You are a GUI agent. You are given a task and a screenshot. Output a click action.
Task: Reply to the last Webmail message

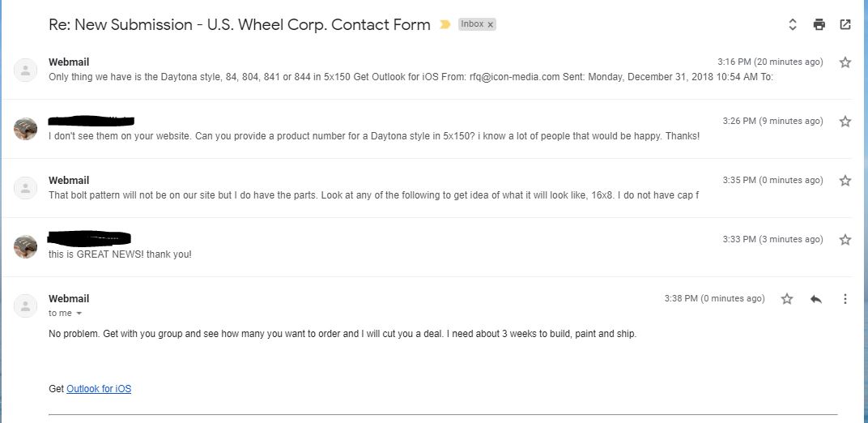click(x=816, y=299)
